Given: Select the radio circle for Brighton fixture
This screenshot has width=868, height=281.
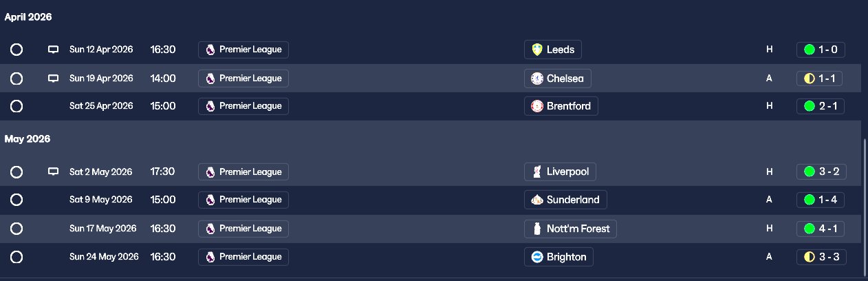Looking at the screenshot, I should point(17,257).
